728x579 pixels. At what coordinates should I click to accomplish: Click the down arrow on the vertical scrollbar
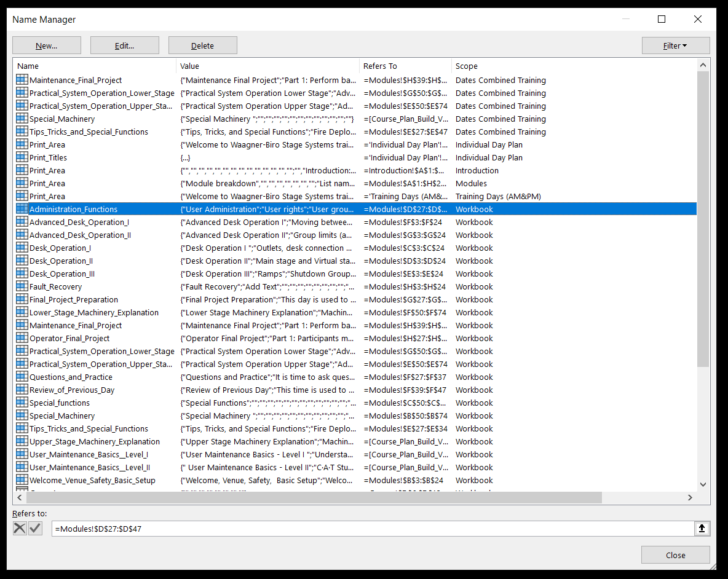[x=703, y=484]
